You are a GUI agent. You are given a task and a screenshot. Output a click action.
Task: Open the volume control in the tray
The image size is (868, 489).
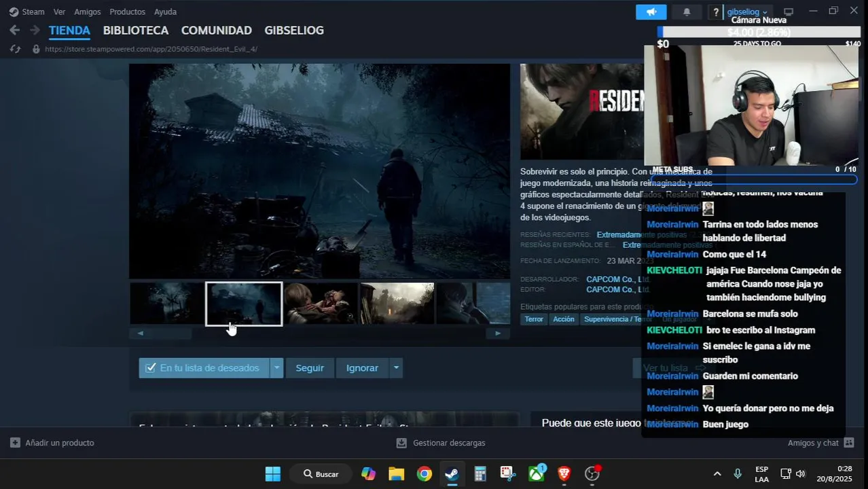801,474
